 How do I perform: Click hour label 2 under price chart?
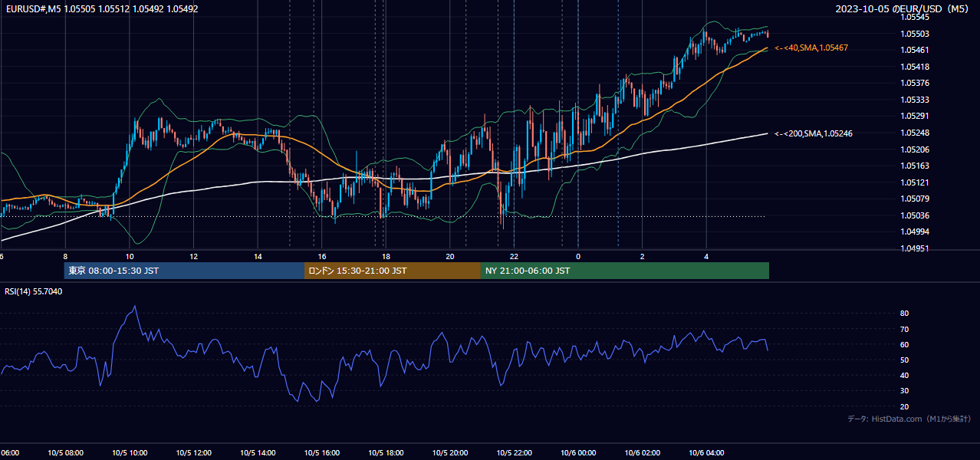tap(643, 256)
